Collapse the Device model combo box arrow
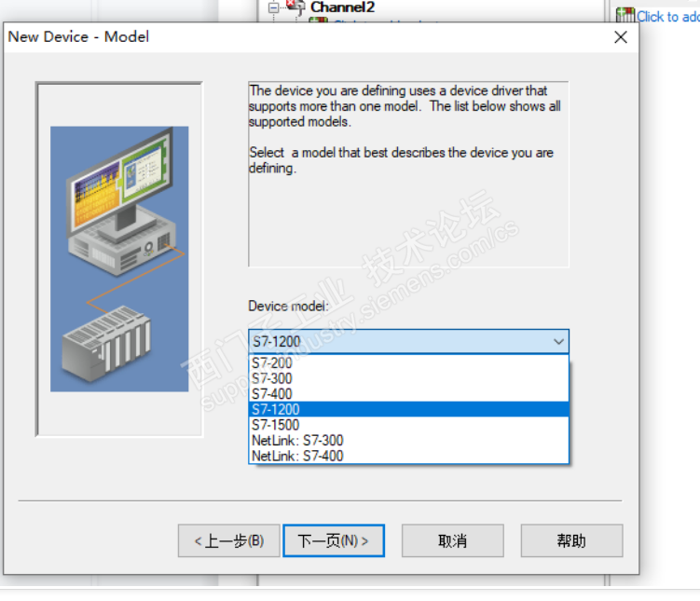700x601 pixels. [558, 342]
